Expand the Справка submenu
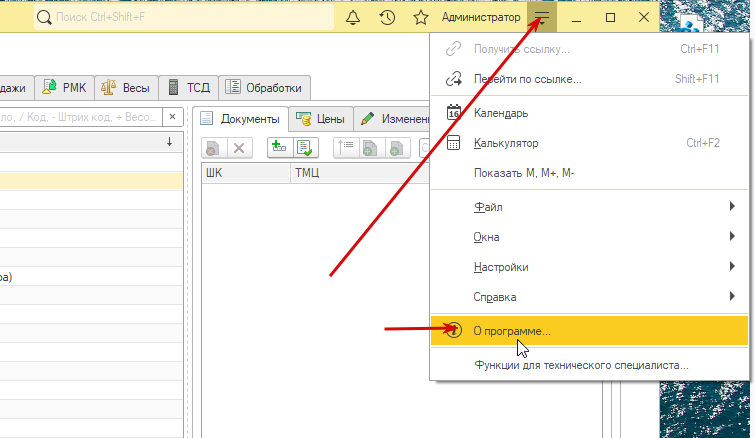This screenshot has height=438, width=755. [589, 296]
